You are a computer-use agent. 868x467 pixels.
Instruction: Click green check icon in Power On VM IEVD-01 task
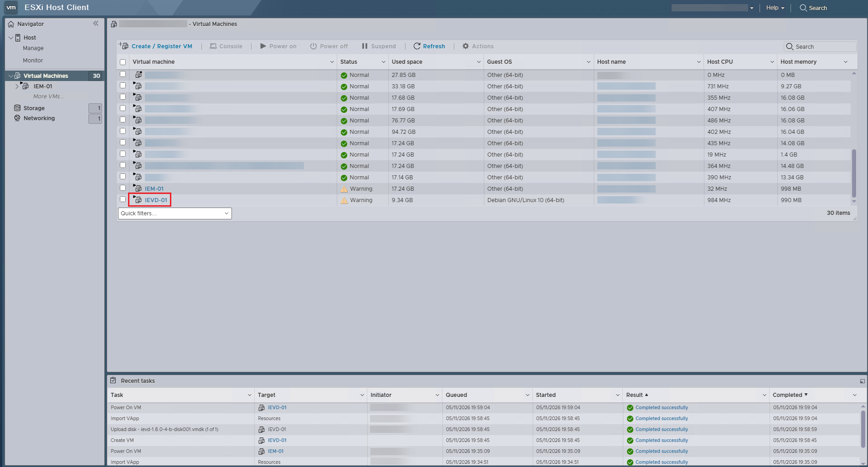[x=630, y=408]
